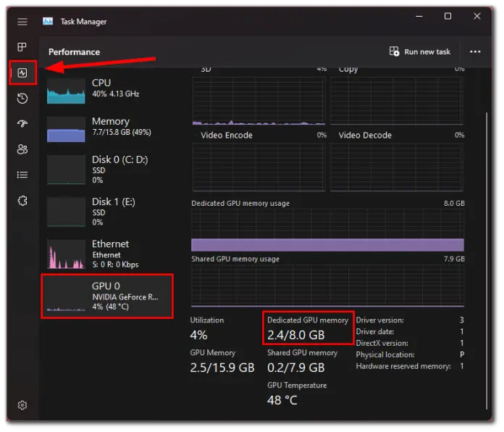Open the Startup apps icon

pyautogui.click(x=22, y=124)
